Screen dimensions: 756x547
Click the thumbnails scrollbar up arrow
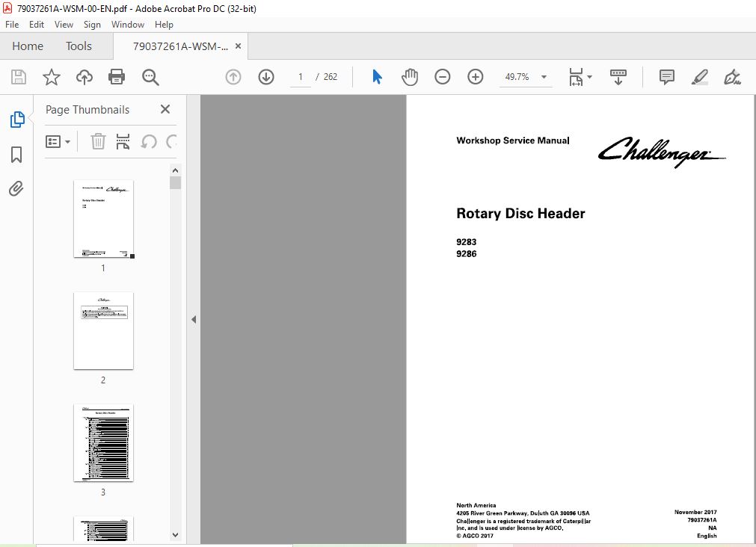(x=175, y=170)
